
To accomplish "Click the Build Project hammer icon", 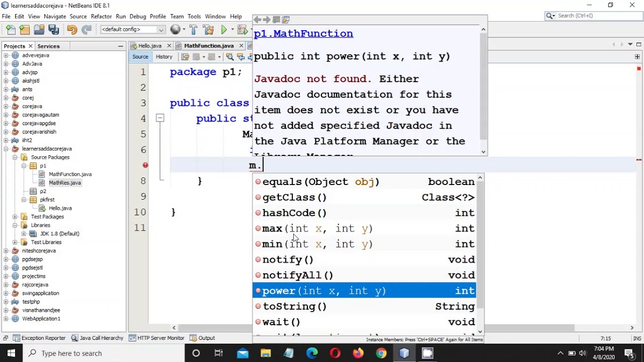I will tap(193, 30).
